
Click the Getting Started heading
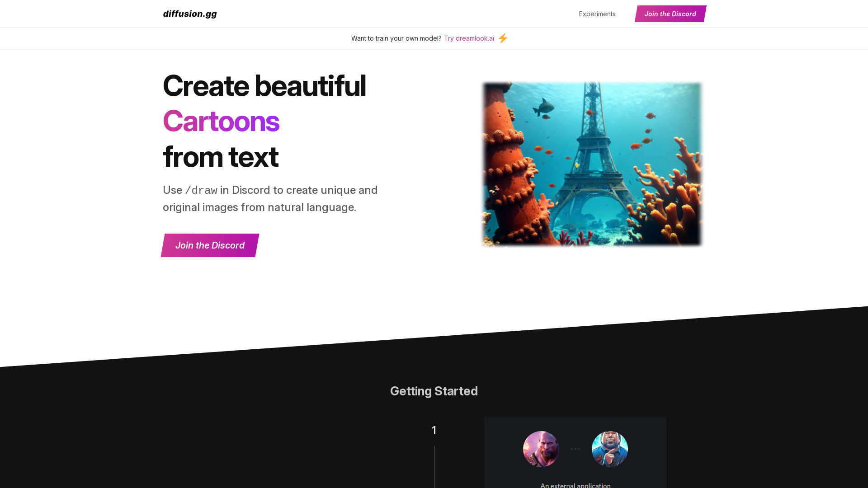[x=434, y=391]
